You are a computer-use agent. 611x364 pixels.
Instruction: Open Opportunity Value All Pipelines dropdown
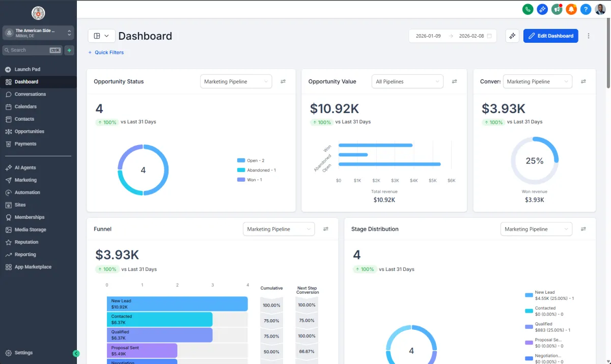(x=407, y=81)
